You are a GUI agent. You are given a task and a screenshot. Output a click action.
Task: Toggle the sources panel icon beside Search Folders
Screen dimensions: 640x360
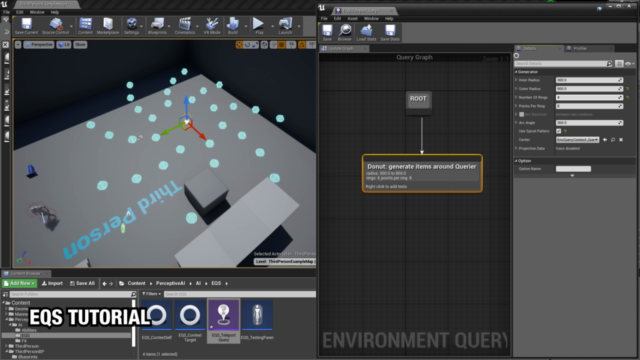click(5, 294)
